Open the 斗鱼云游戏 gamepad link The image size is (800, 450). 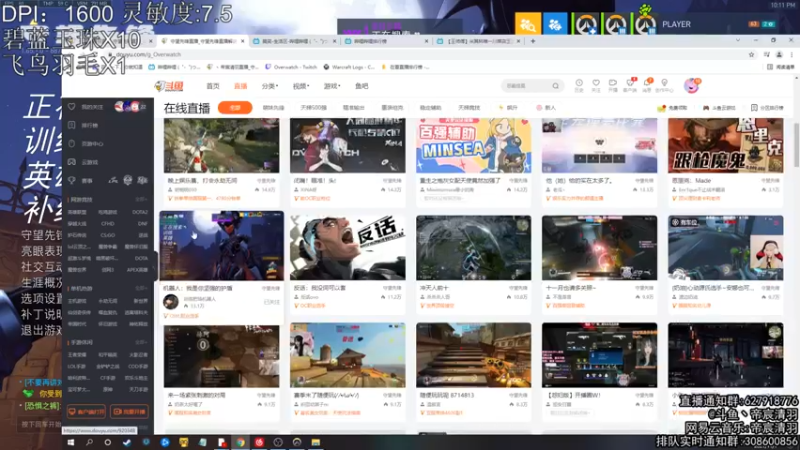pos(719,108)
